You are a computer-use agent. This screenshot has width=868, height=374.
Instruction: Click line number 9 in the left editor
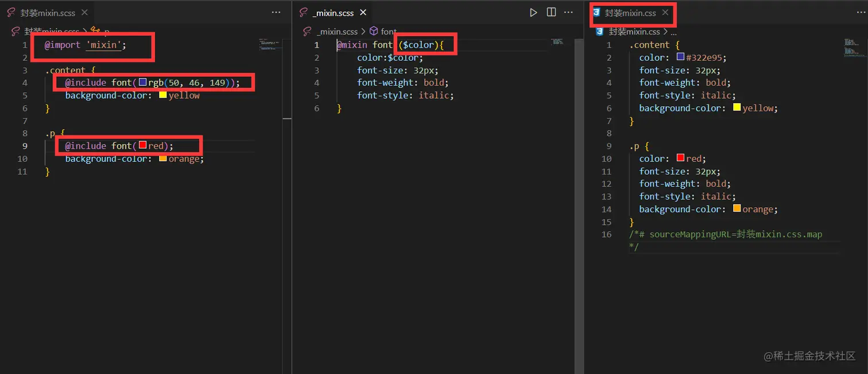coord(25,146)
